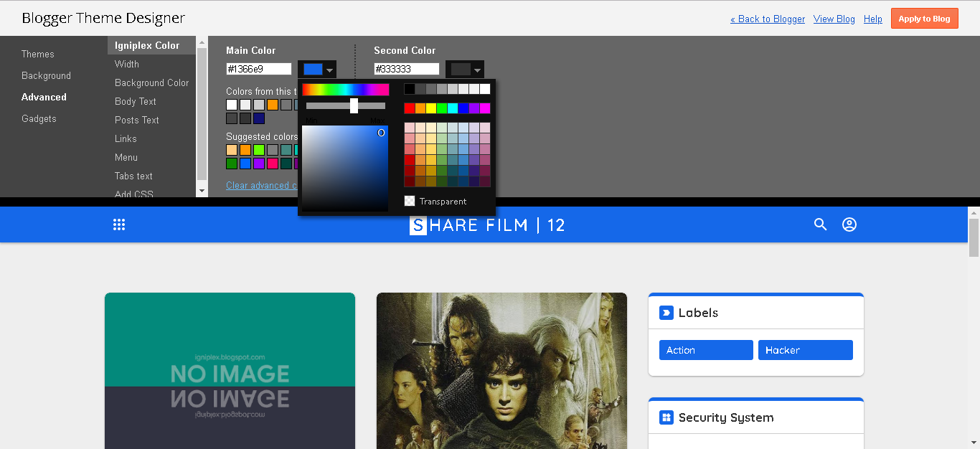Screen dimensions: 980x449
Task: Pick the bright purple swatch in picker palette
Action: [474, 108]
